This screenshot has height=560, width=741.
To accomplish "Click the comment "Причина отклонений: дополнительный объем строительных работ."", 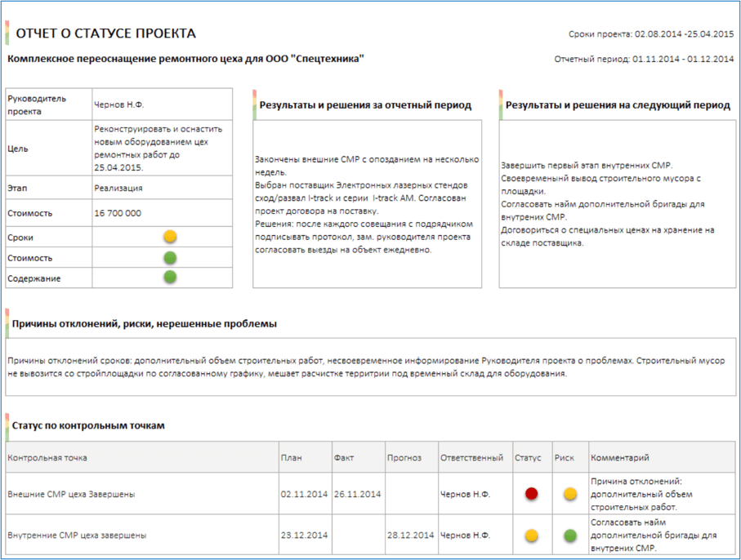I will click(642, 495).
